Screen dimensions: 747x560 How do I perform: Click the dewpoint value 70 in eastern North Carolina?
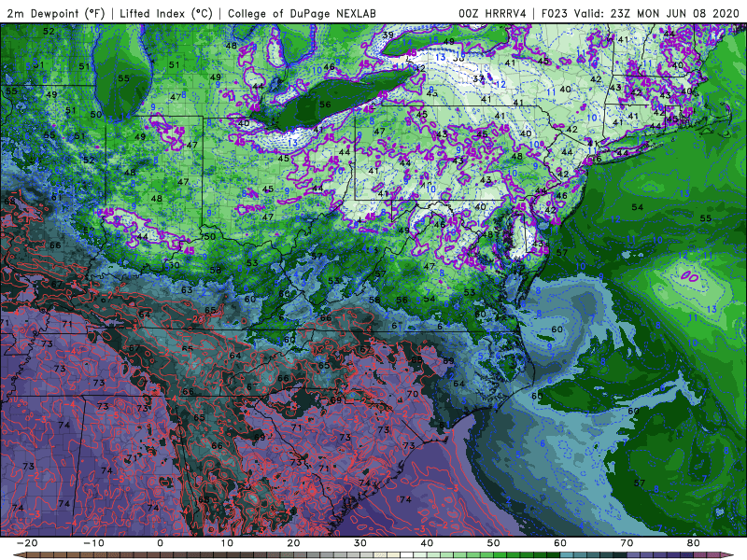(413, 394)
